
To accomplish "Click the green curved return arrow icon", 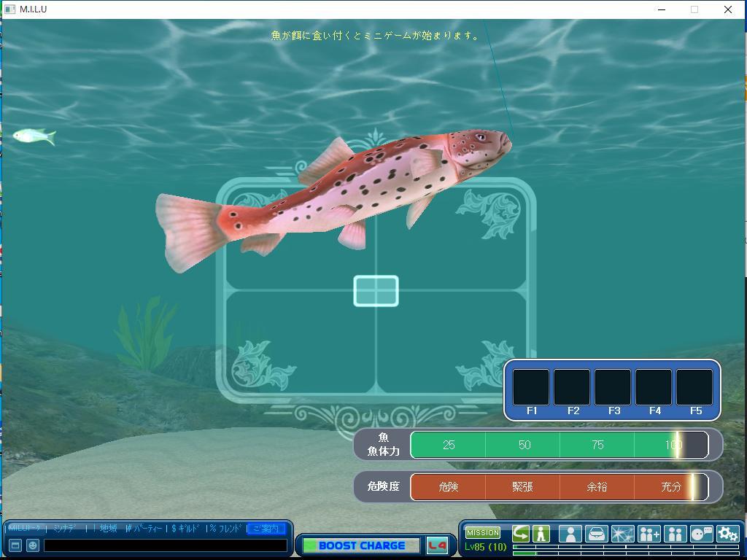I will coord(521,534).
